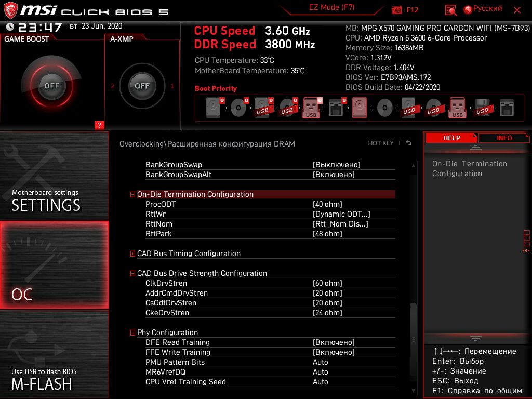Collapse On-Die Termination Configuration section

[x=132, y=194]
